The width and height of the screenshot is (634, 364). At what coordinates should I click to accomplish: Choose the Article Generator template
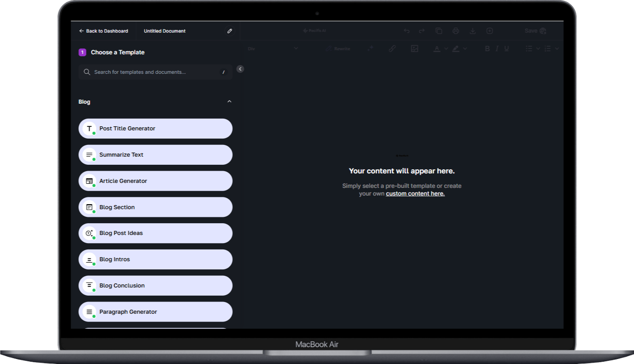click(155, 181)
